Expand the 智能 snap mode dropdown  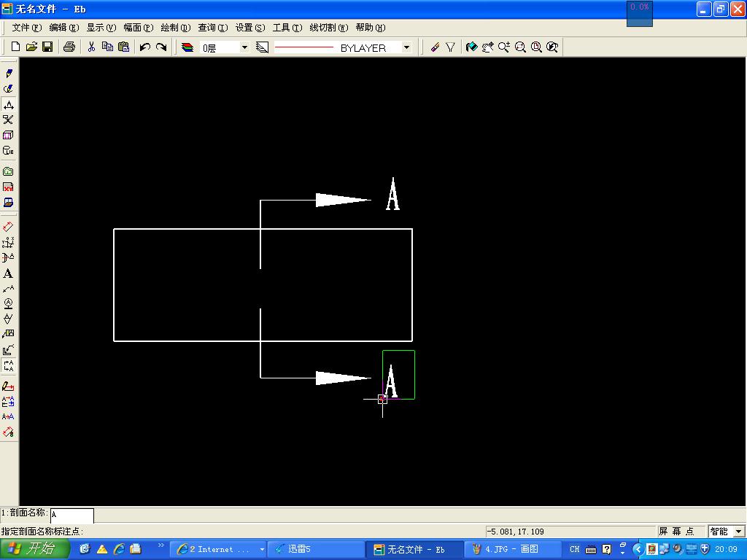pos(739,532)
